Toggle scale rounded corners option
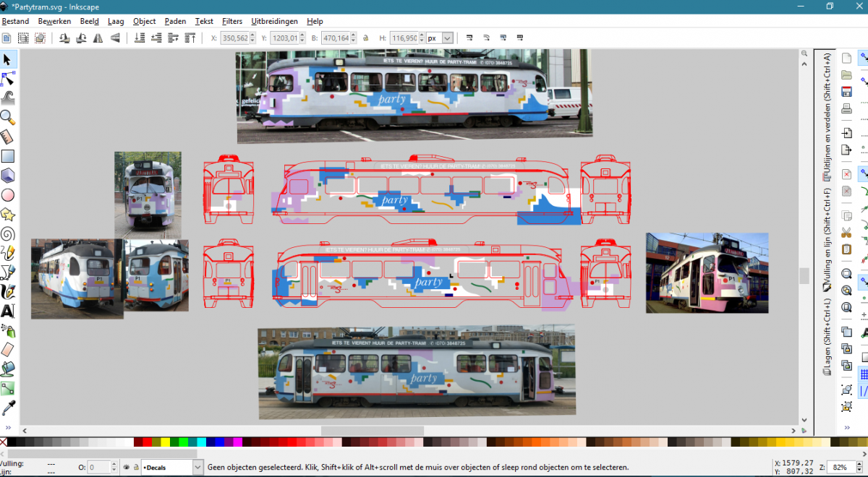 (486, 38)
